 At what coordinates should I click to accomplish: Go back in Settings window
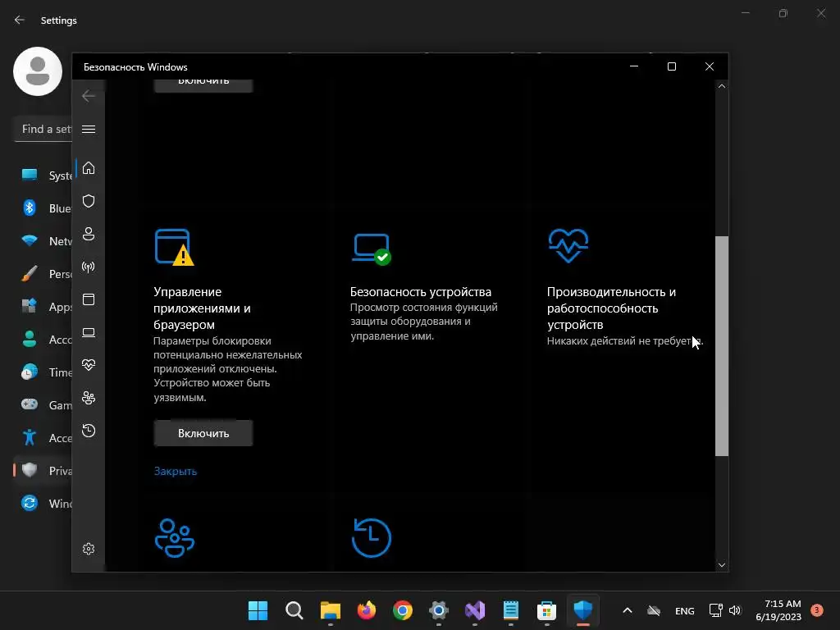click(x=20, y=20)
